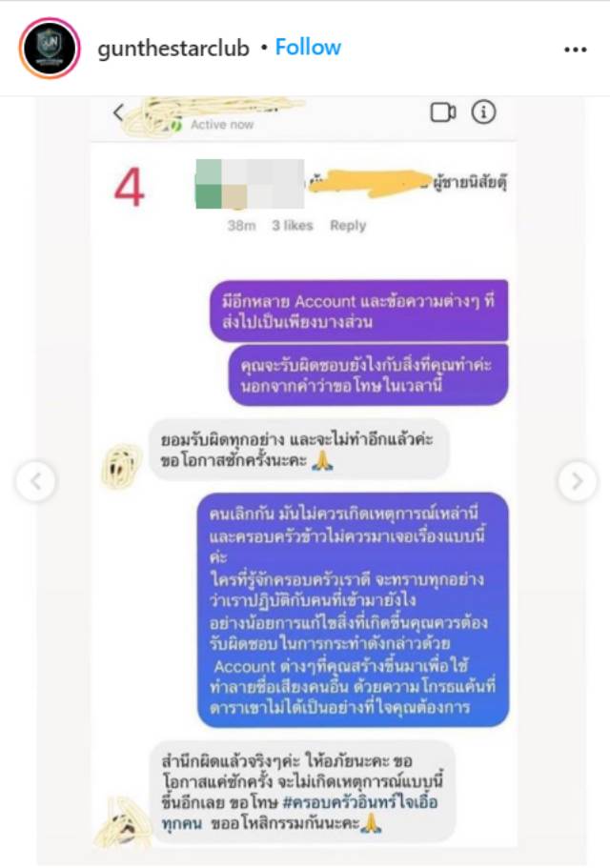Click the Active now status text

pos(222,125)
